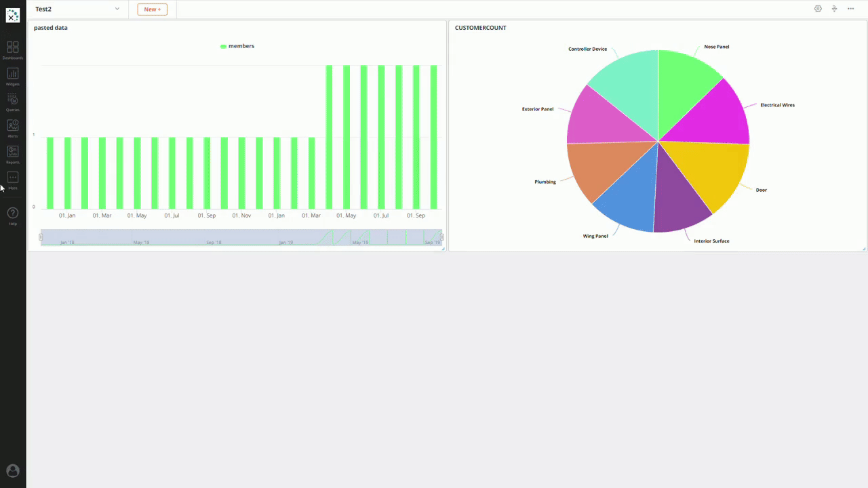Click the app logo in top-left corner
The height and width of the screenshot is (488, 868).
tap(13, 16)
